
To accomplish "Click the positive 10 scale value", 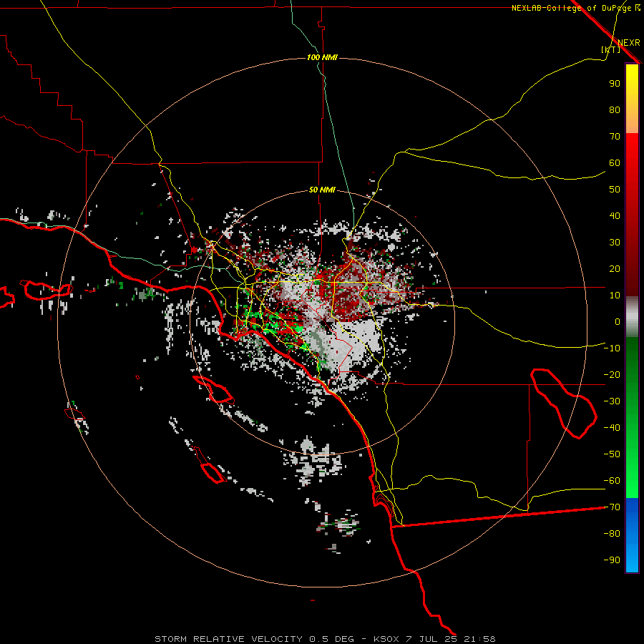I will coord(615,296).
